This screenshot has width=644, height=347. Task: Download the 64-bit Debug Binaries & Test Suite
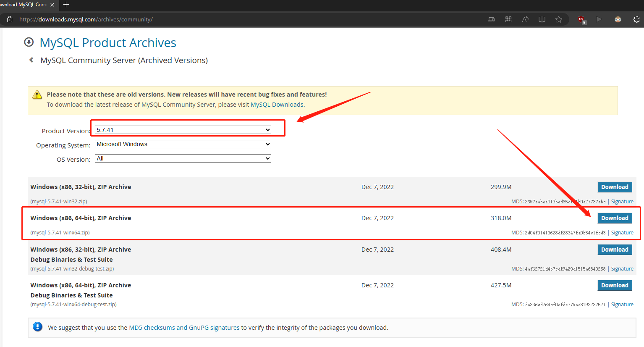click(615, 285)
